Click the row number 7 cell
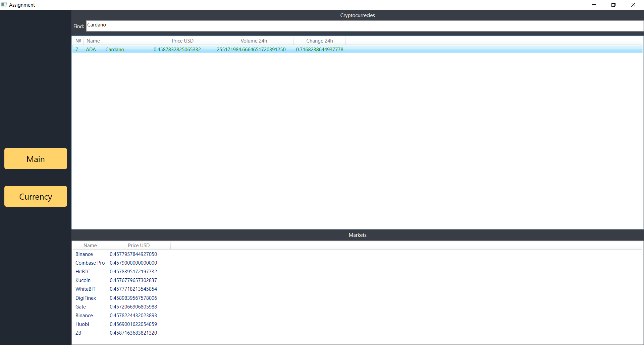644x345 pixels. coord(77,50)
